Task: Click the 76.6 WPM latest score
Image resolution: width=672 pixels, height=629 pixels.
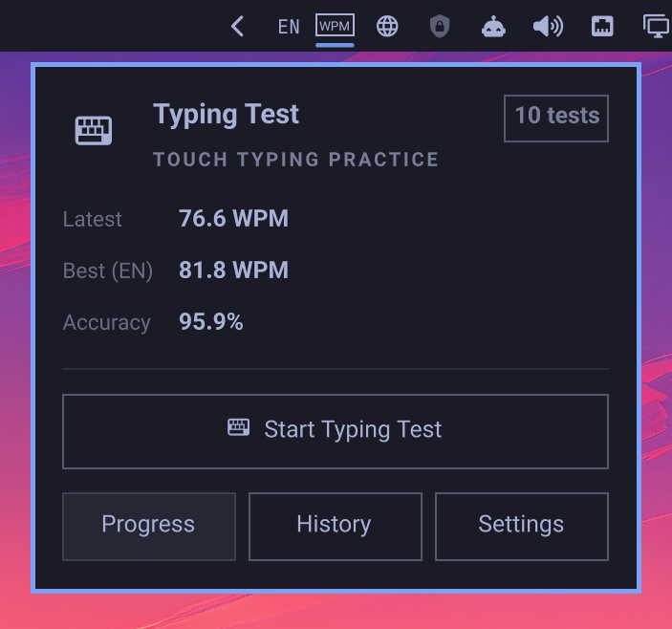Action: tap(233, 219)
